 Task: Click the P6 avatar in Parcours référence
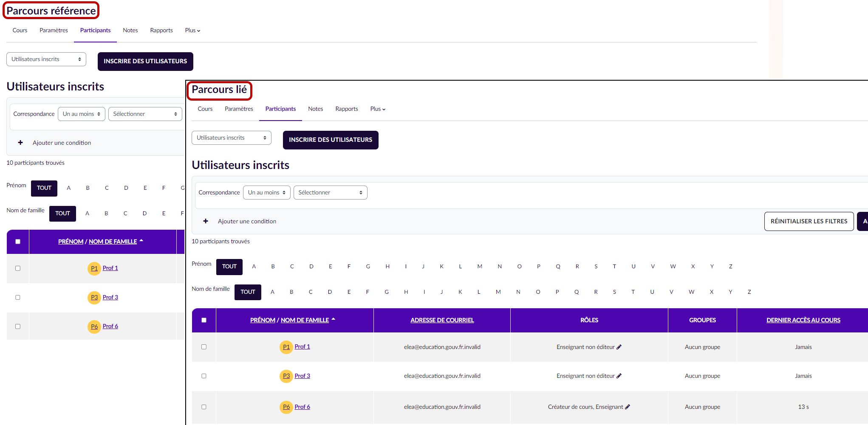94,326
